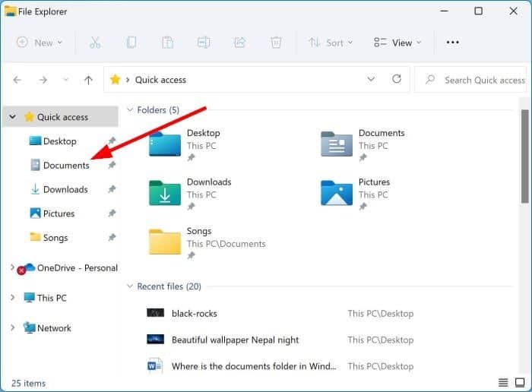Open the Documents folder tile

(363, 145)
